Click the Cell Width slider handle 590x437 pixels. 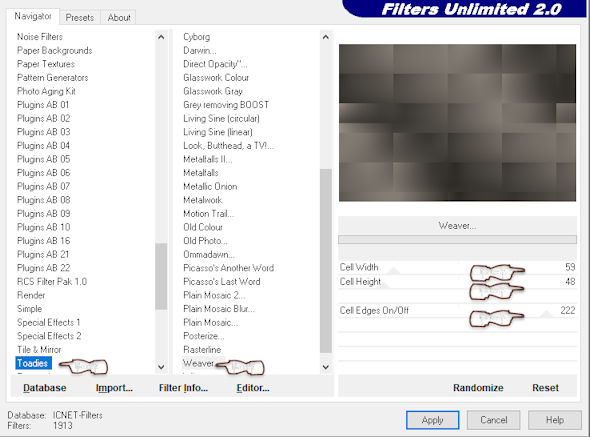tap(394, 270)
